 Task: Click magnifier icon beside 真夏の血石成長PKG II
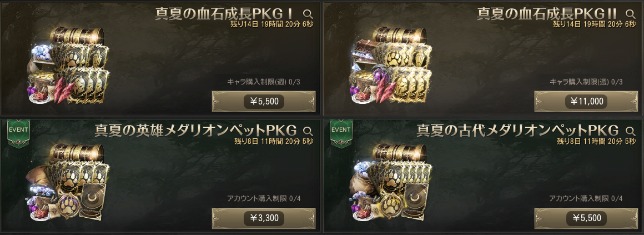[631, 14]
